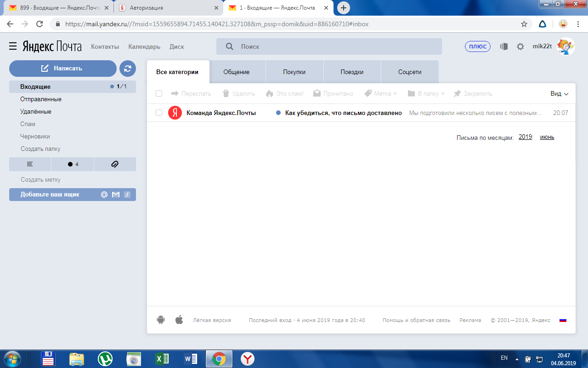Click the Написать compose button
588x368 pixels.
(x=63, y=69)
